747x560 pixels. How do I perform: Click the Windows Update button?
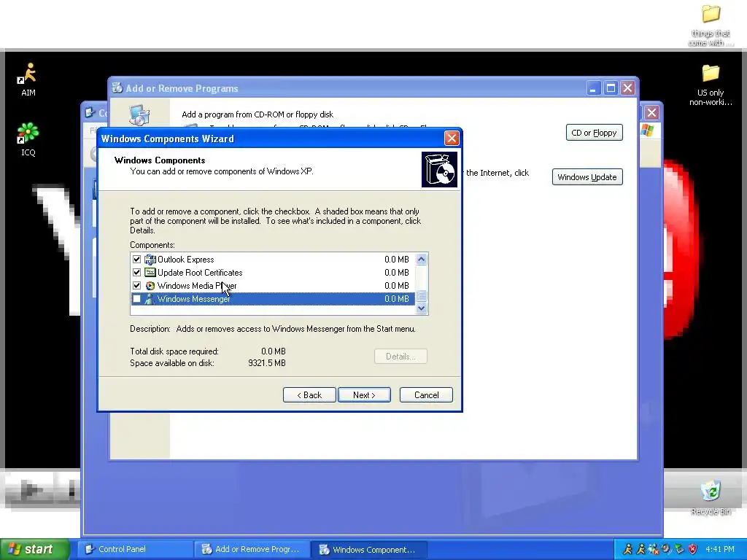pyautogui.click(x=587, y=177)
